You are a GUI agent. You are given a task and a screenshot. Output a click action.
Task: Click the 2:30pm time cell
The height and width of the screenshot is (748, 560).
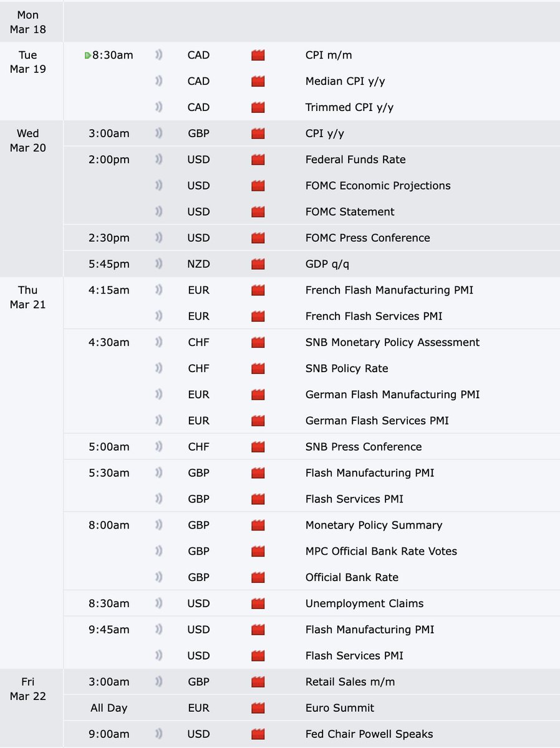click(x=109, y=238)
